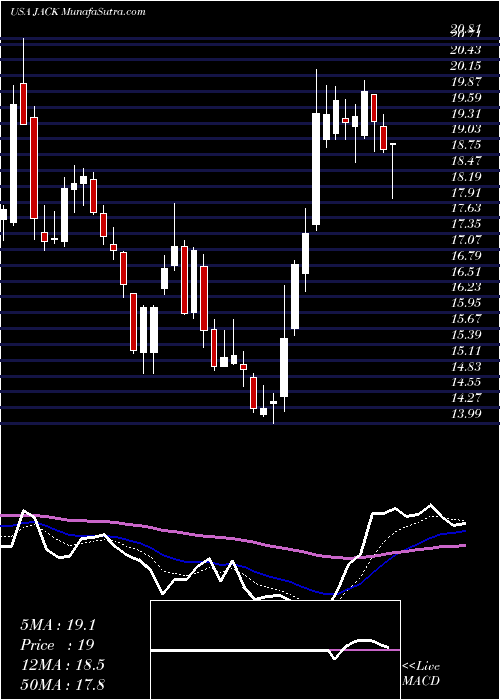Click the 18.75 price axis label

[465, 146]
